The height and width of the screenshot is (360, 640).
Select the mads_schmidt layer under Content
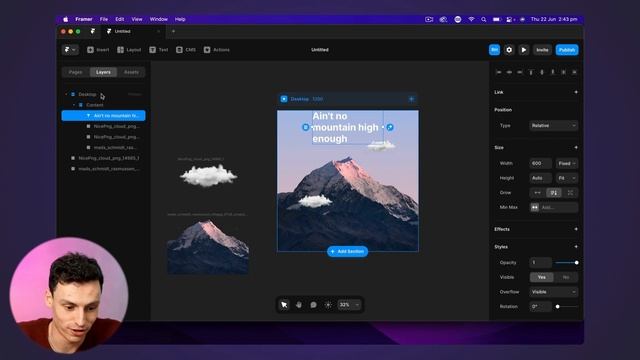coord(103,147)
